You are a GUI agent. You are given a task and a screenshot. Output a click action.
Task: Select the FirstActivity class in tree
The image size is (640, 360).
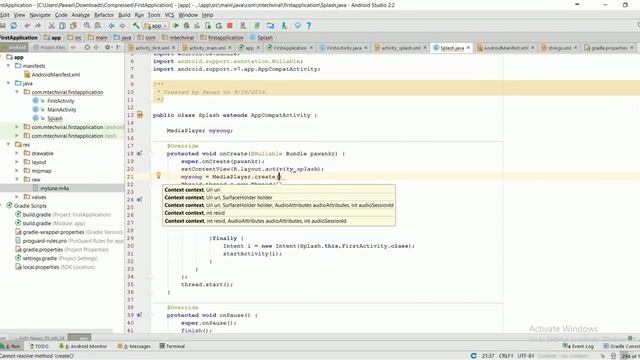pyautogui.click(x=60, y=101)
